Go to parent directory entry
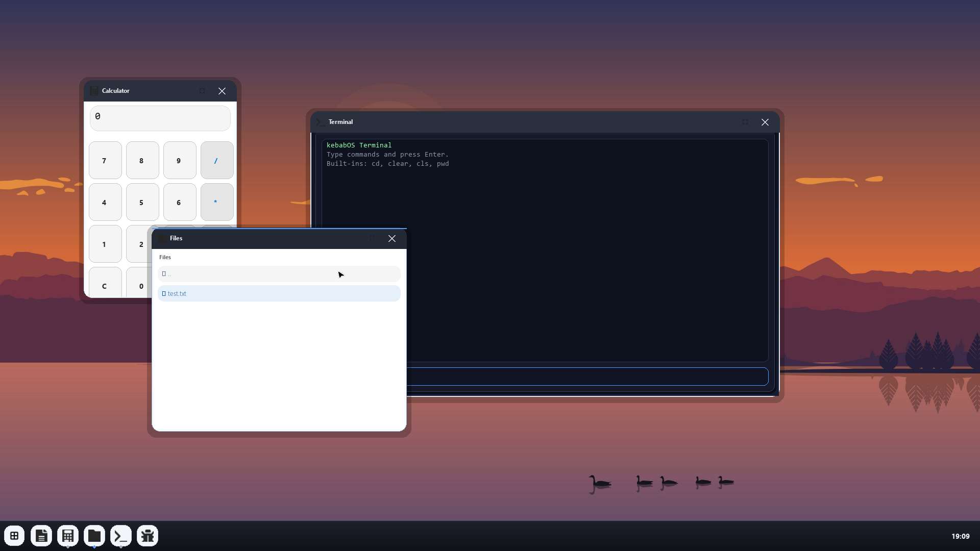 [279, 274]
